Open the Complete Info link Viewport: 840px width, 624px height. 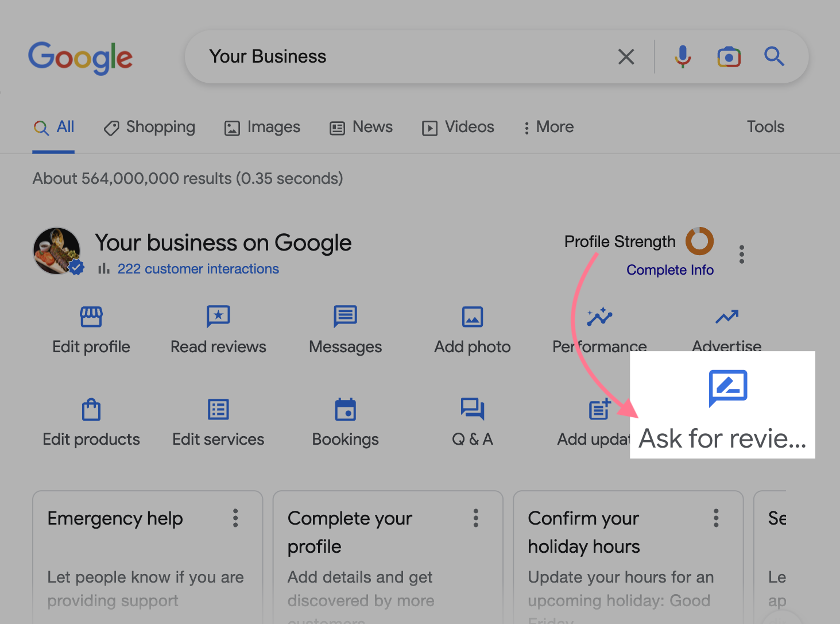pyautogui.click(x=670, y=269)
